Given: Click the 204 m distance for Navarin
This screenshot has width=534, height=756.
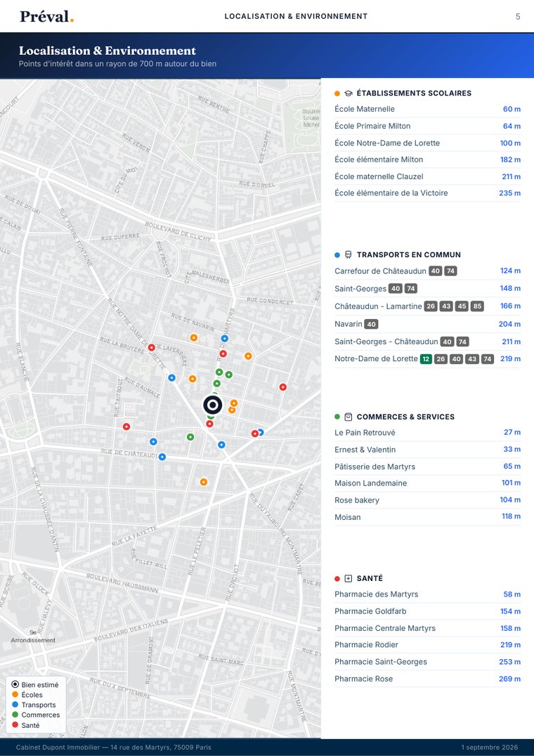Looking at the screenshot, I should click(x=509, y=324).
